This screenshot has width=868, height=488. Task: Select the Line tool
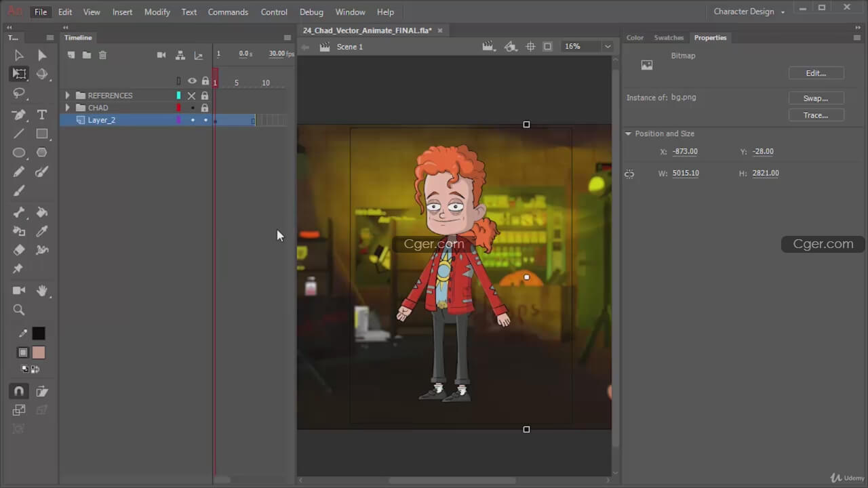(x=19, y=134)
